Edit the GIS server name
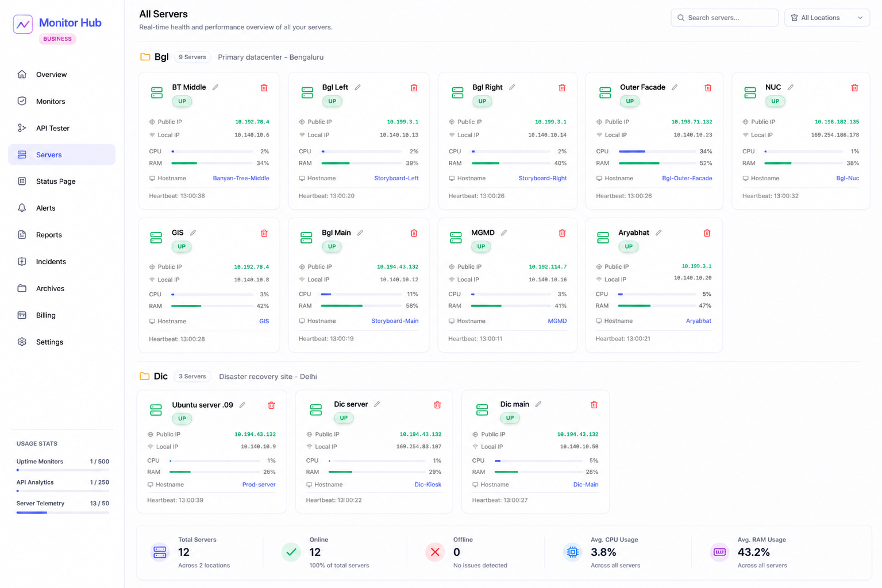 coord(193,233)
